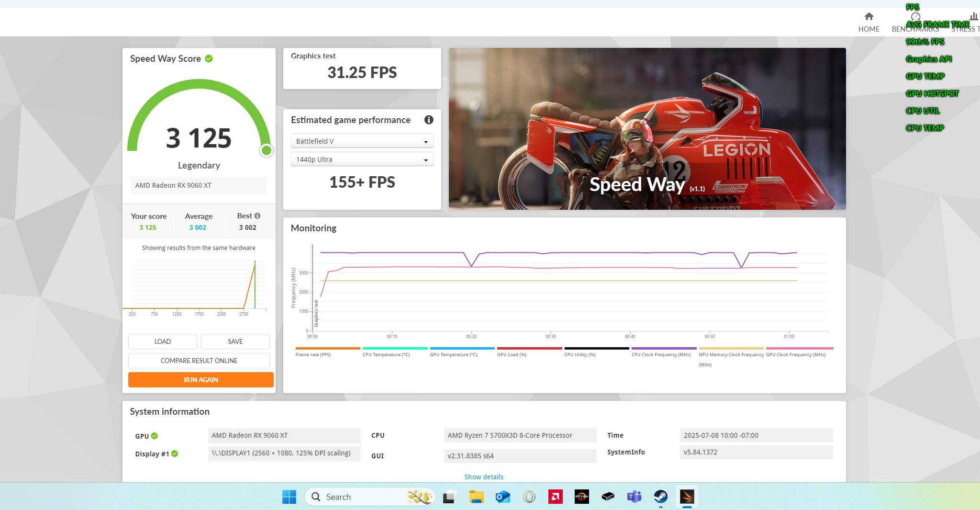
Task: Open Microsoft Teams from taskbar
Action: [x=634, y=497]
